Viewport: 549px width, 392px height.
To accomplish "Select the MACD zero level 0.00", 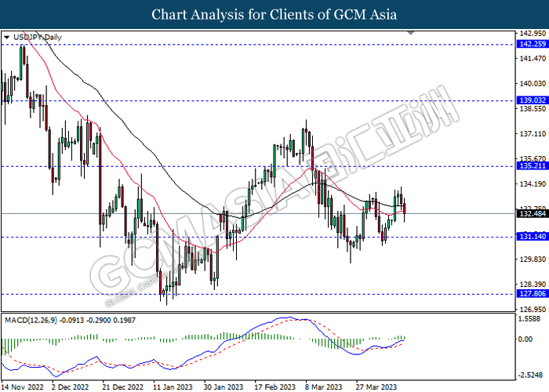I will pos(525,339).
